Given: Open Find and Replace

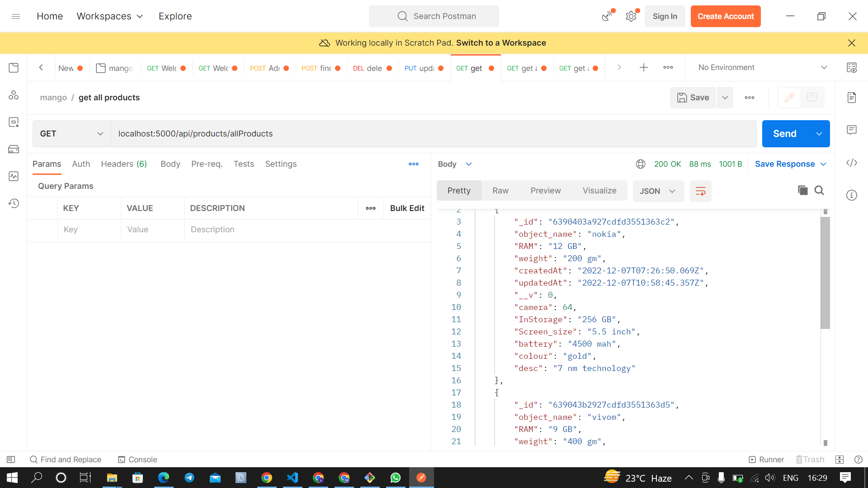Looking at the screenshot, I should tap(66, 460).
